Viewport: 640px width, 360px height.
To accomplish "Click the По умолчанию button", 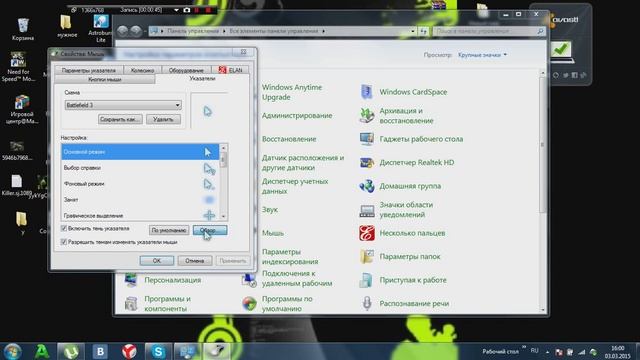I will 169,230.
